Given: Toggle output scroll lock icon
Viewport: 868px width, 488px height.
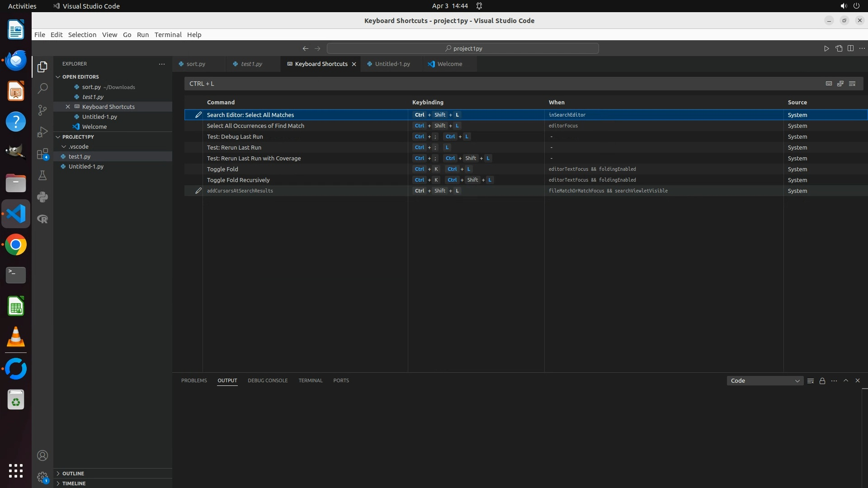Looking at the screenshot, I should (822, 381).
